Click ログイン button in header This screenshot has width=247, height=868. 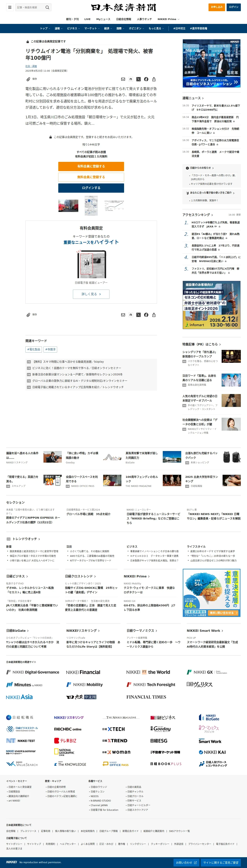click(234, 7)
